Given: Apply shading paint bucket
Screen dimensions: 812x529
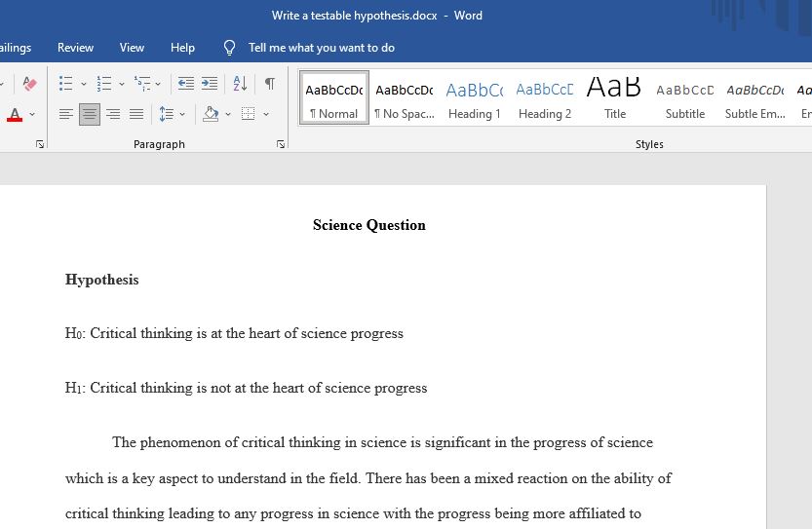Looking at the screenshot, I should click(211, 114).
